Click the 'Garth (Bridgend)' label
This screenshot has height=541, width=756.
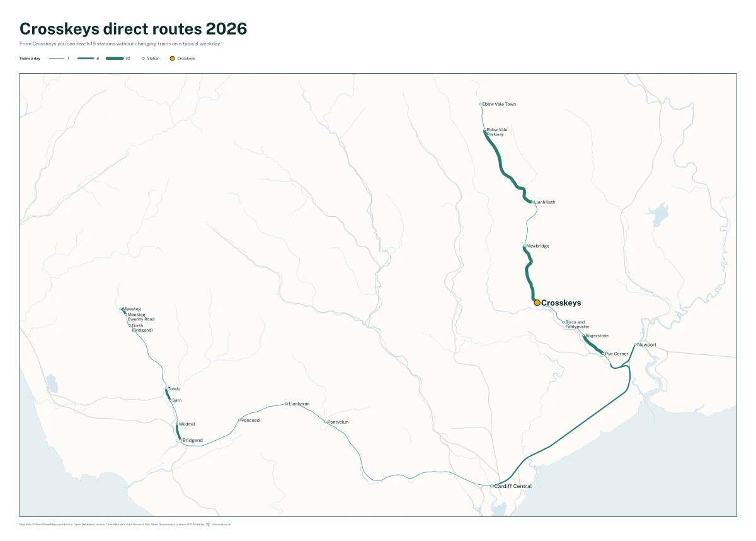pos(142,328)
